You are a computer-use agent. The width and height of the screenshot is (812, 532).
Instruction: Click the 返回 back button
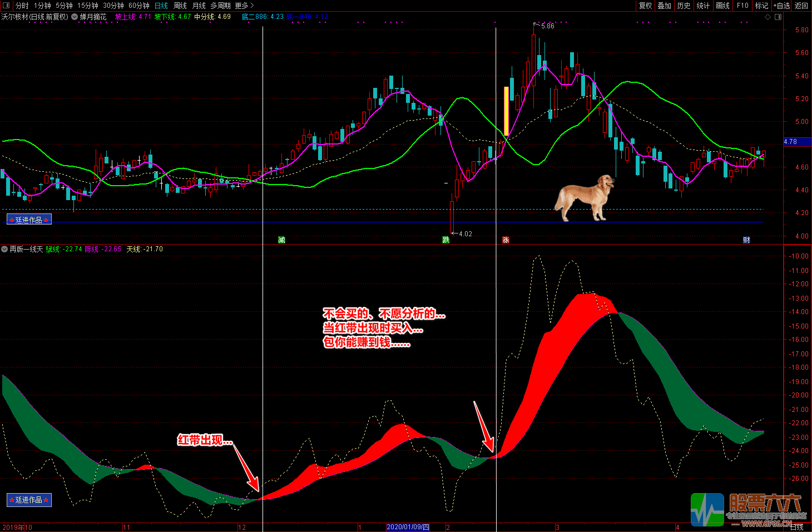[801, 6]
